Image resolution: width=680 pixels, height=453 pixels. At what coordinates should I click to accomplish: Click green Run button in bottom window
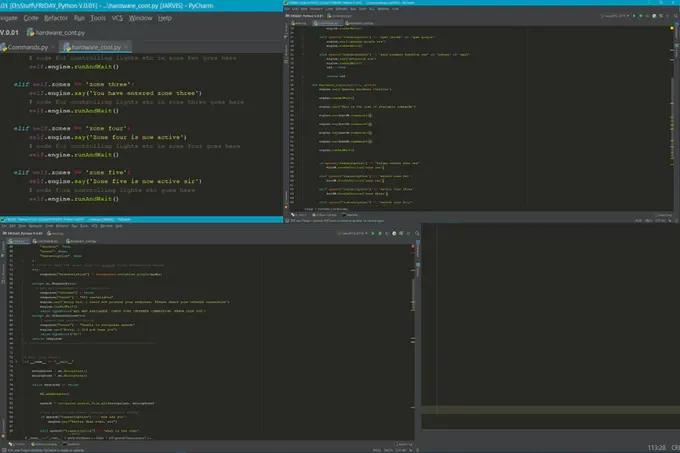pos(373,233)
